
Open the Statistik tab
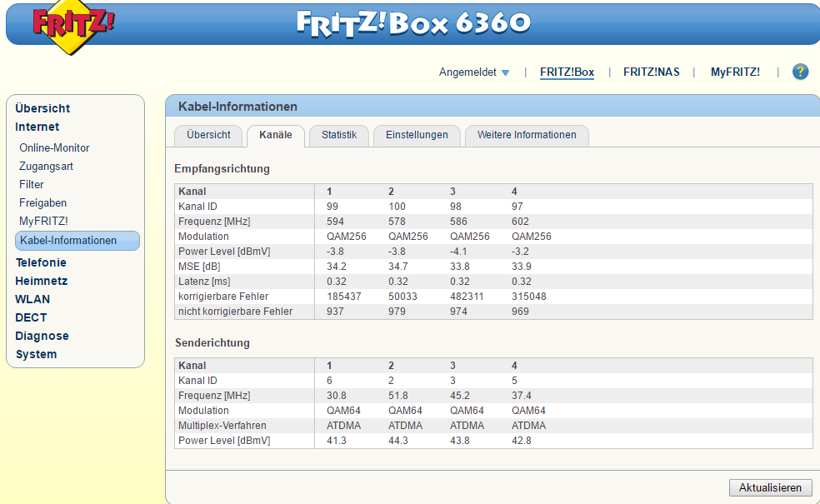coord(339,135)
